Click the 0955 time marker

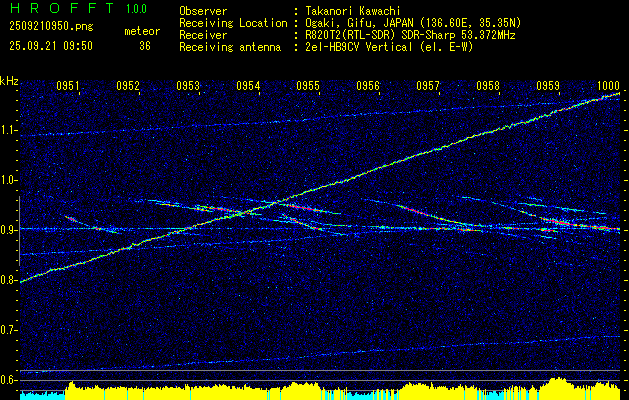[x=308, y=86]
